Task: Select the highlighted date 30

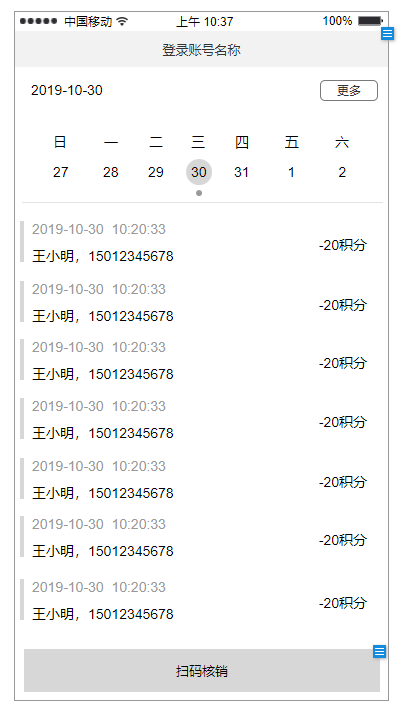Action: pyautogui.click(x=199, y=172)
